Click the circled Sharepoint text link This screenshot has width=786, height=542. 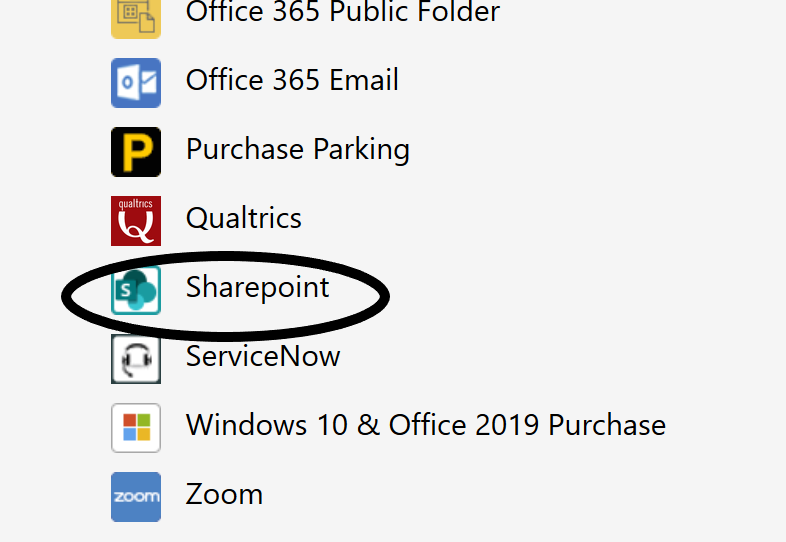[257, 288]
